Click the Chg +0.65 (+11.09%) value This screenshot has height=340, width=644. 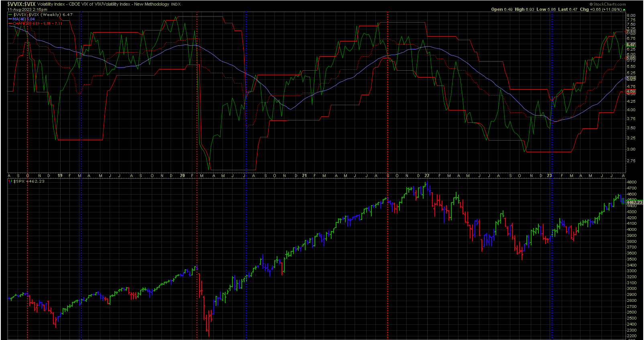(601, 9)
